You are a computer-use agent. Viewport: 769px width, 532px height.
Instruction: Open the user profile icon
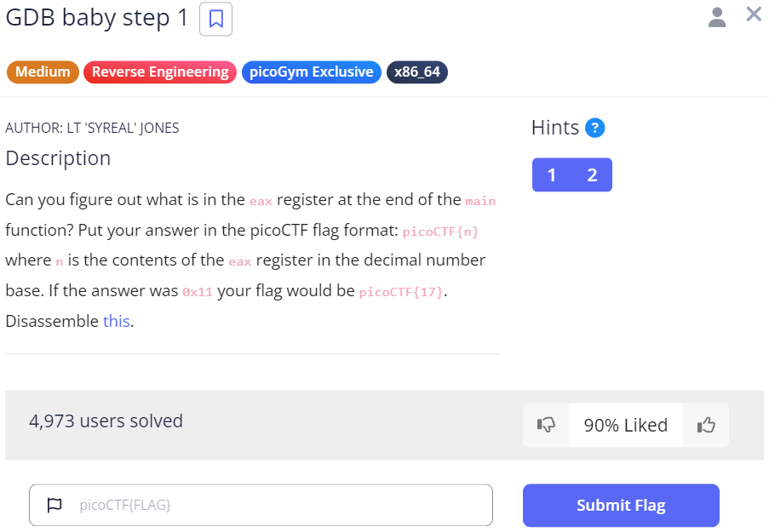(718, 16)
